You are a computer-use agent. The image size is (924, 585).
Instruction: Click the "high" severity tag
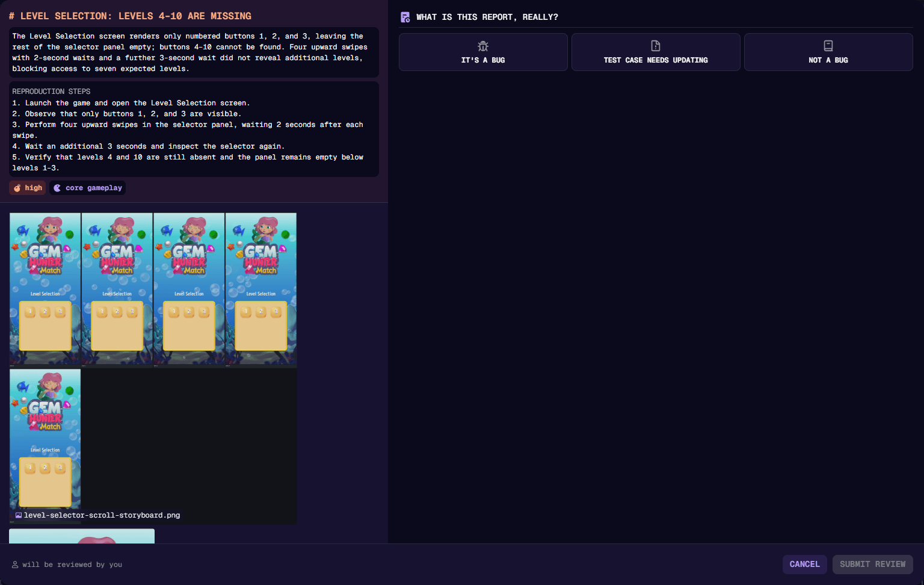(28, 188)
